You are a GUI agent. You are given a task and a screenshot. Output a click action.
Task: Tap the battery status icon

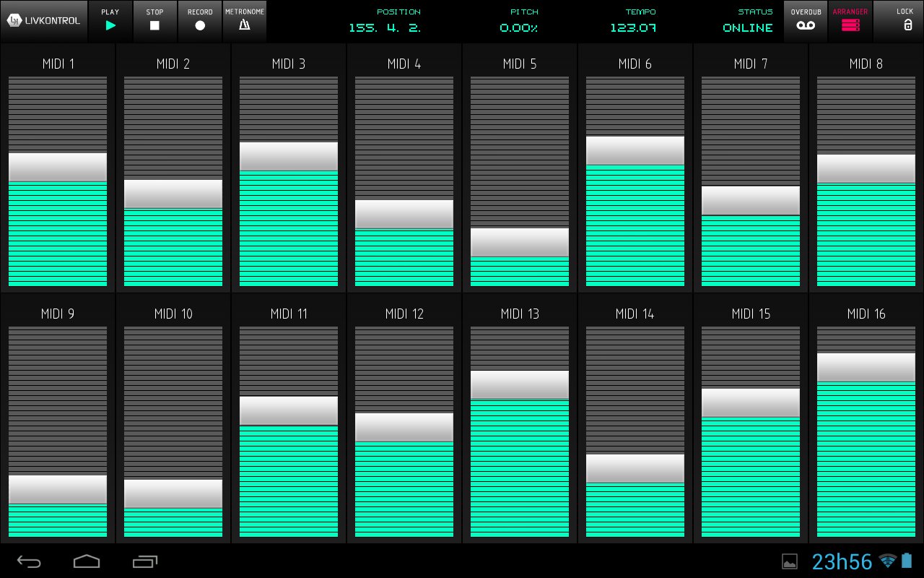(907, 561)
